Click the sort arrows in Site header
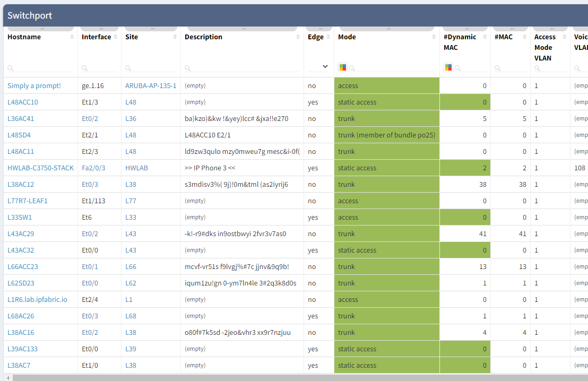The width and height of the screenshot is (588, 381). 175,37
